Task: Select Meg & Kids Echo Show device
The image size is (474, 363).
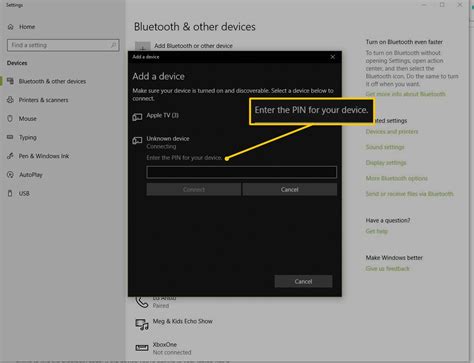Action: (x=183, y=322)
